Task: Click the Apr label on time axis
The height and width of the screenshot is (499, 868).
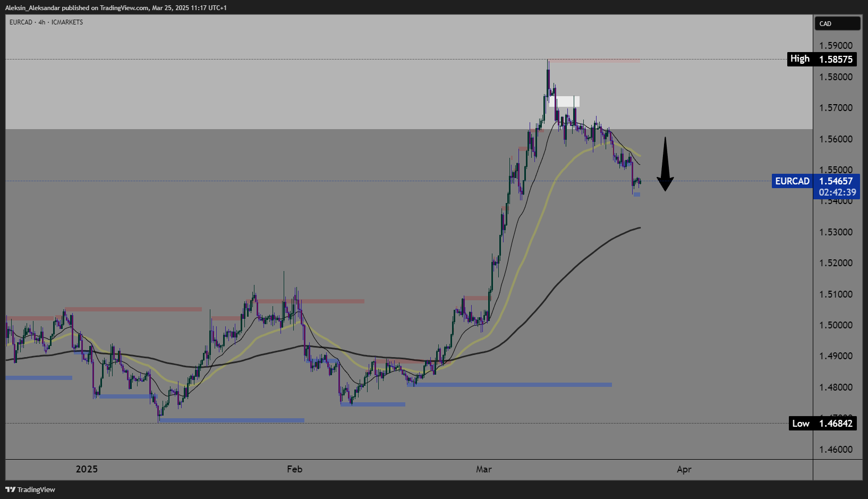Action: [x=684, y=469]
